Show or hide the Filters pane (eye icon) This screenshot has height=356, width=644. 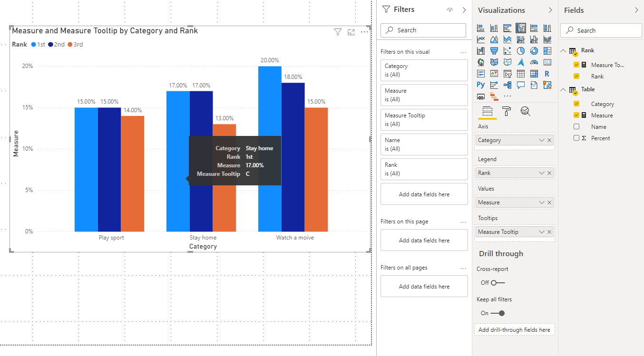tap(450, 10)
